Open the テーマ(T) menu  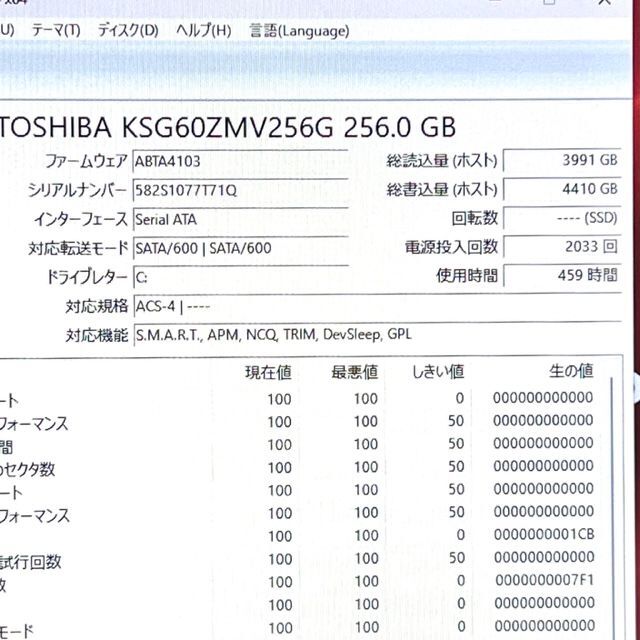56,31
